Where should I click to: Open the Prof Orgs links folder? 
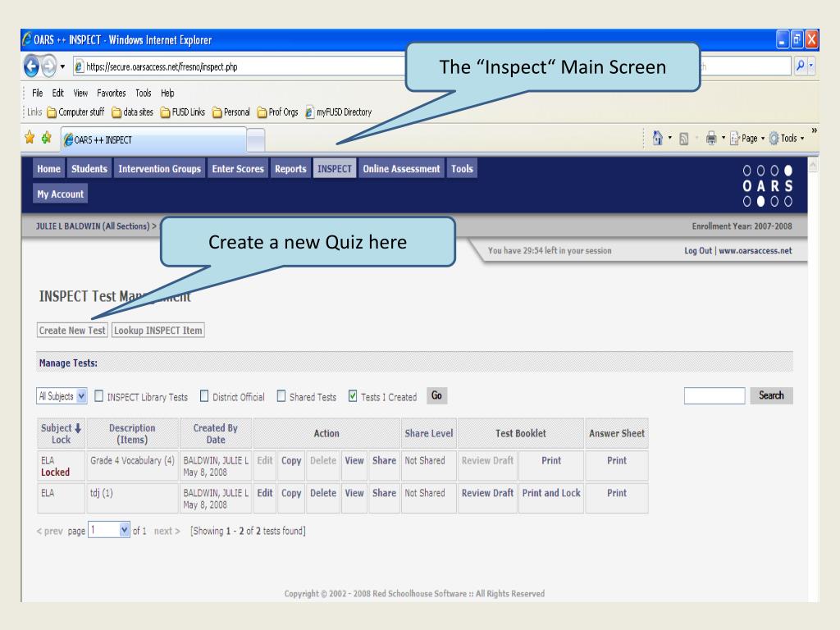coord(277,112)
